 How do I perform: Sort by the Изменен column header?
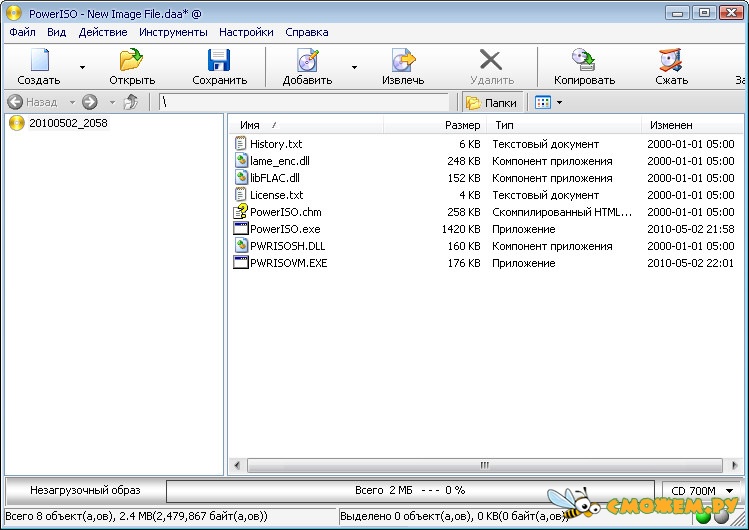tap(693, 125)
